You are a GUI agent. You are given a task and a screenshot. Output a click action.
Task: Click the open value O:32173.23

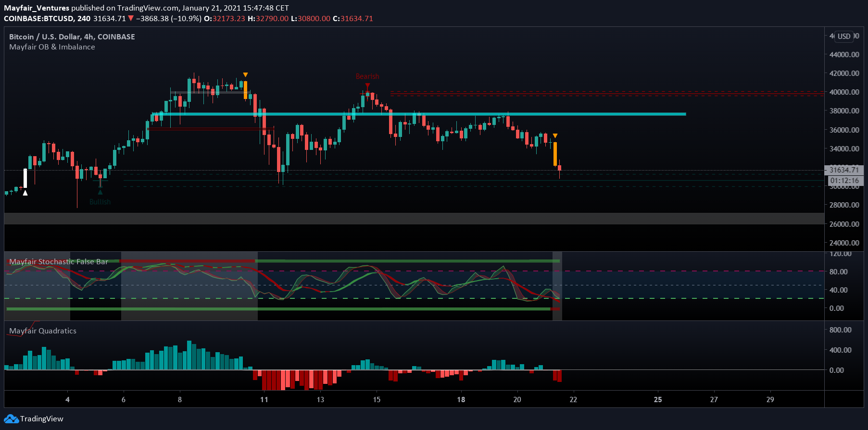coord(224,18)
